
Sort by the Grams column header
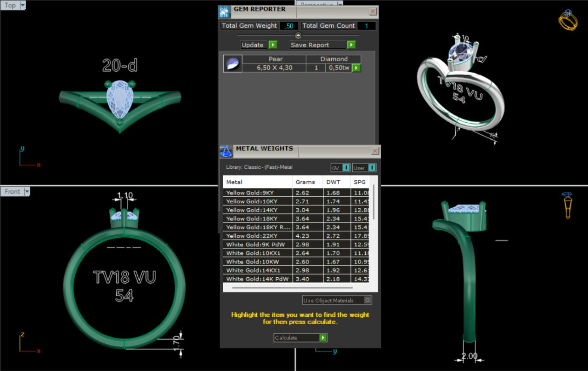coord(308,182)
